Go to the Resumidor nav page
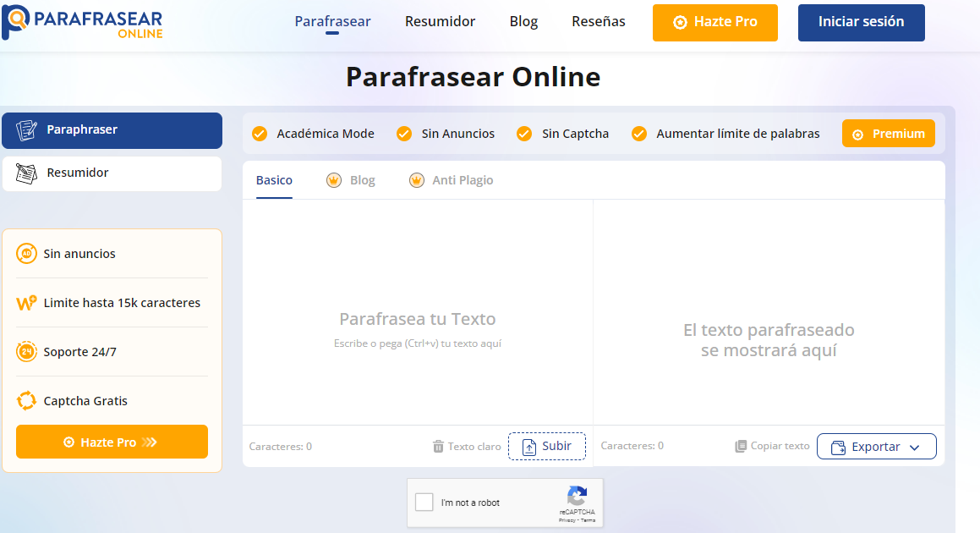 (x=440, y=21)
